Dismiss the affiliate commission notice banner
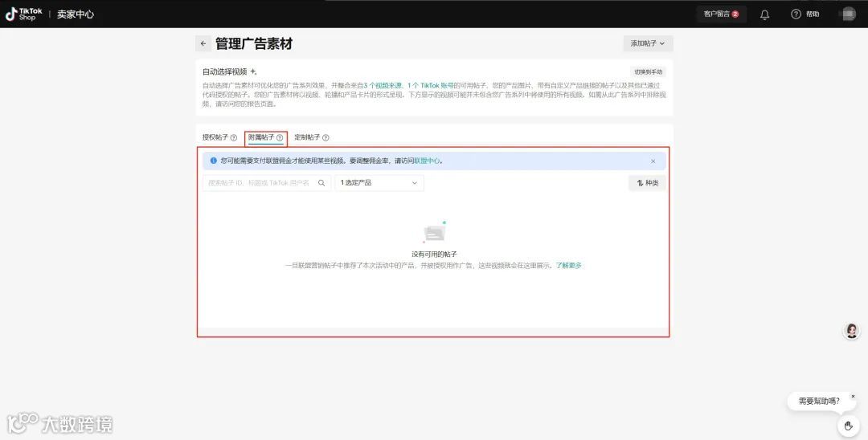Viewport: 868px width, 440px height. point(653,161)
